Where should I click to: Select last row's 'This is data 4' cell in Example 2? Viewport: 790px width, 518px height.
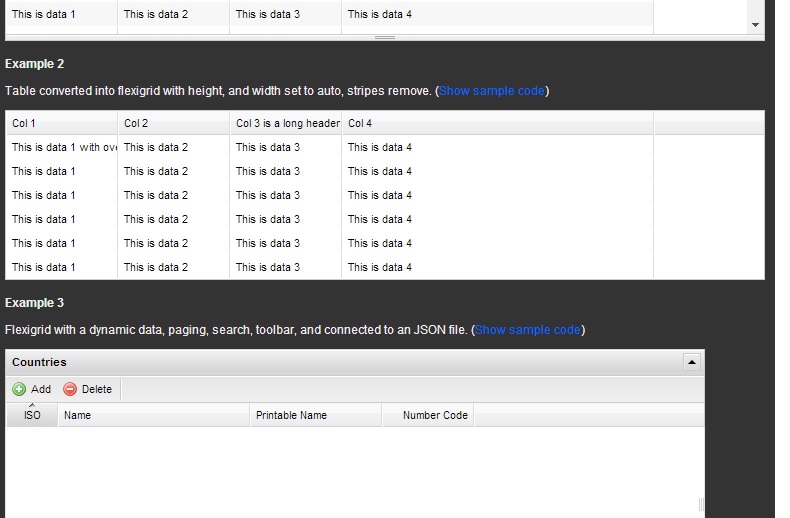[380, 267]
